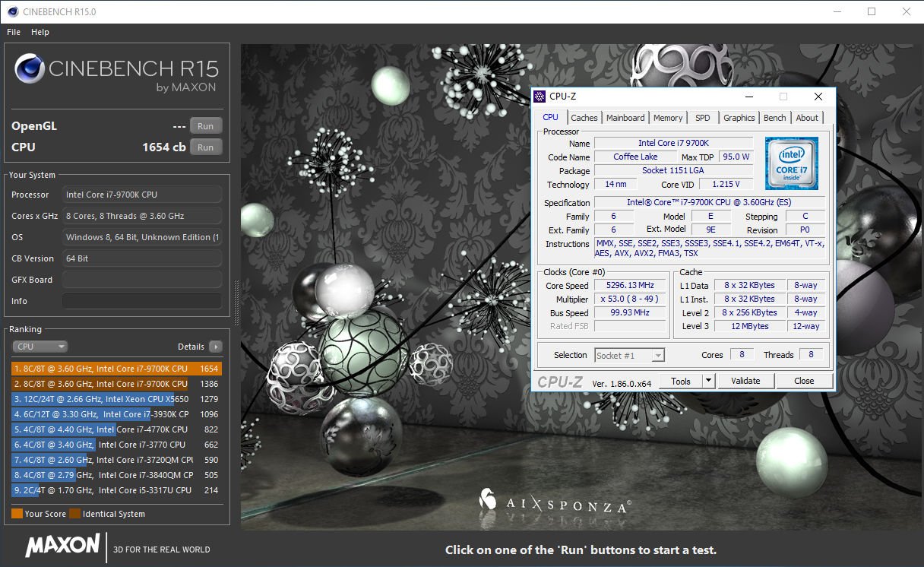Viewport: 924px width, 567px height.
Task: Click the orange Your Score legend swatch
Action: tap(17, 514)
